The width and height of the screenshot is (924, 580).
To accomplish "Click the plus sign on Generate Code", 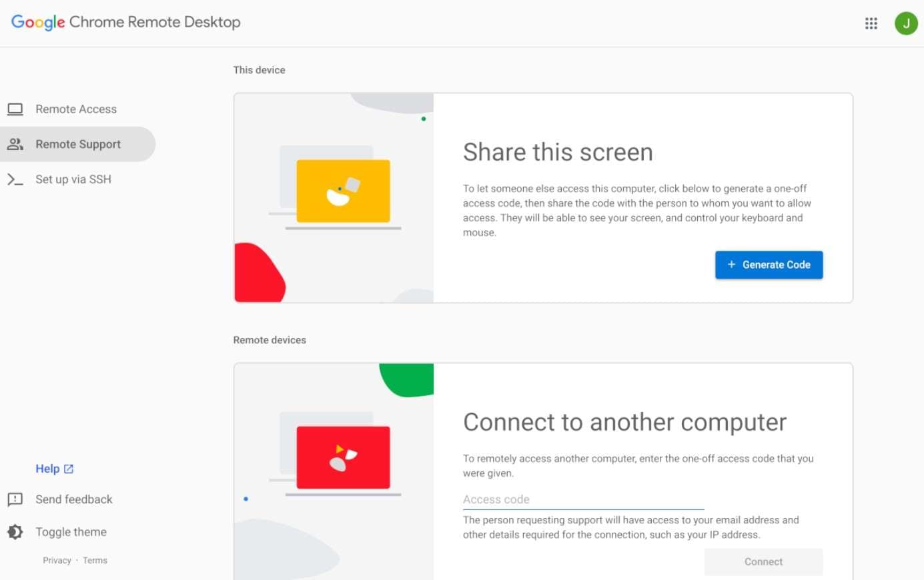I will click(x=731, y=265).
